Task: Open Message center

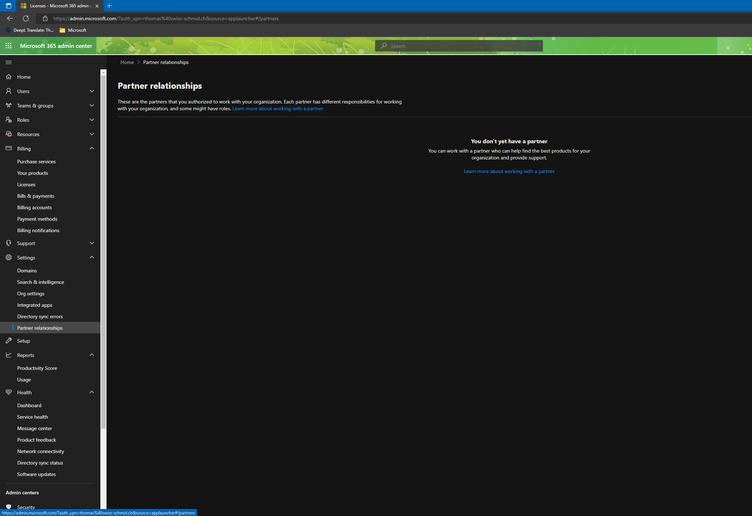Action: [35, 429]
